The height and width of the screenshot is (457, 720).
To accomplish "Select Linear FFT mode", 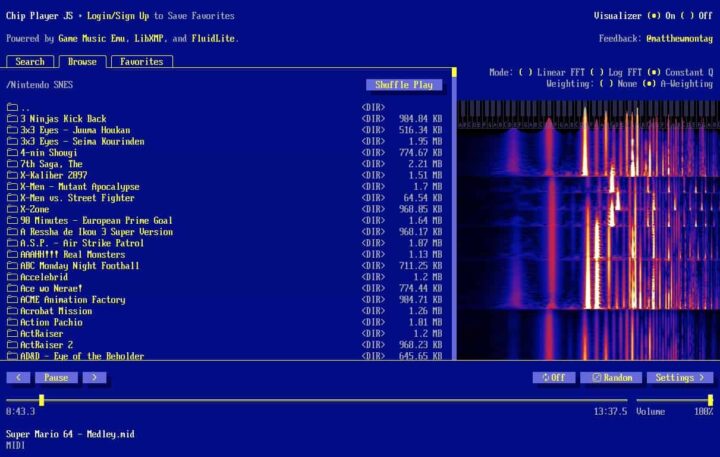I will [526, 72].
